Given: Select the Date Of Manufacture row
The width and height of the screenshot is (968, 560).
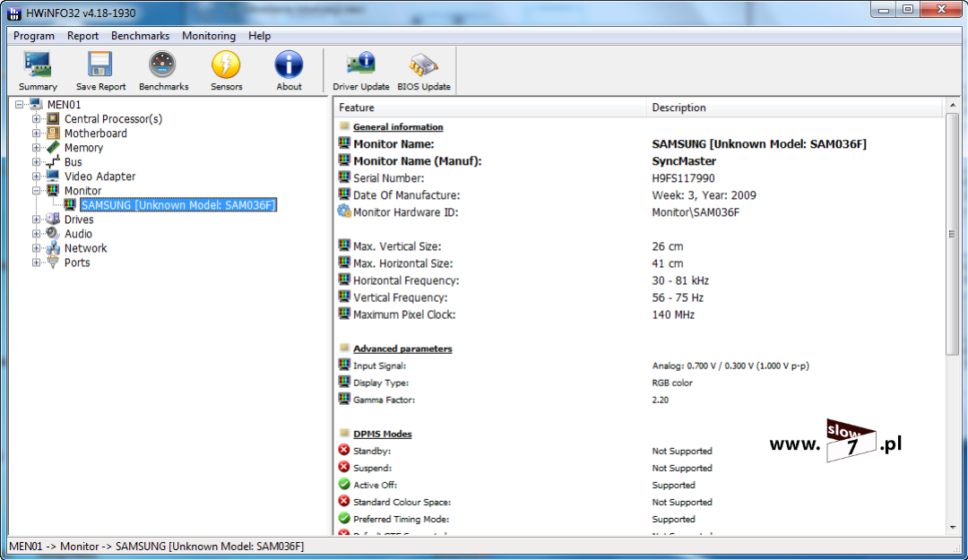Looking at the screenshot, I should click(x=638, y=195).
